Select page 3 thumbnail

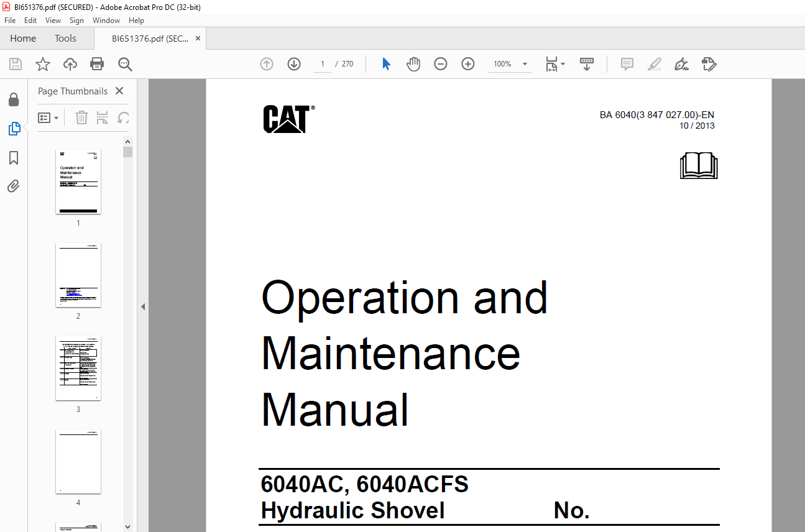coord(78,368)
